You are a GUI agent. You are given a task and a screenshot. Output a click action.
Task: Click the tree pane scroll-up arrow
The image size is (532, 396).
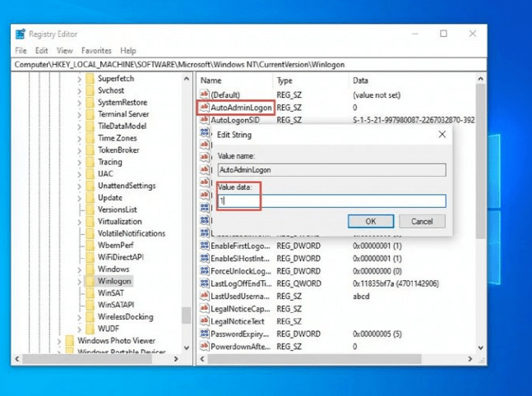pos(187,79)
